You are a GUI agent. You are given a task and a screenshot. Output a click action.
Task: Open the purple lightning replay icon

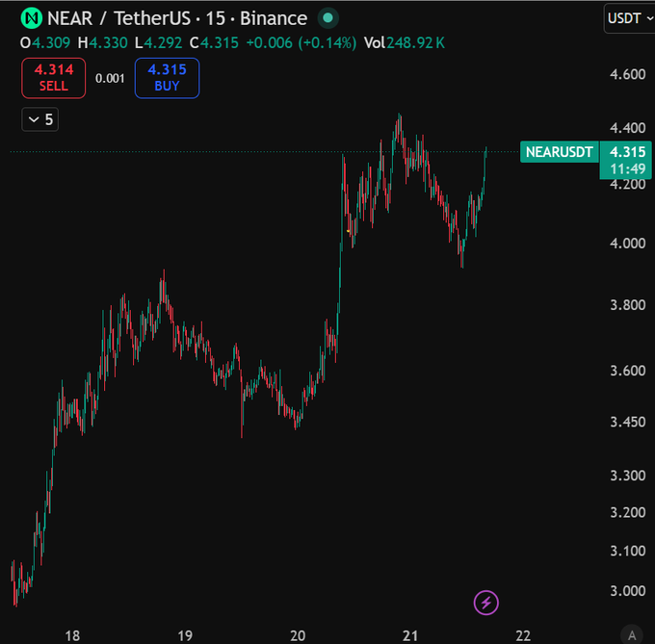click(485, 603)
